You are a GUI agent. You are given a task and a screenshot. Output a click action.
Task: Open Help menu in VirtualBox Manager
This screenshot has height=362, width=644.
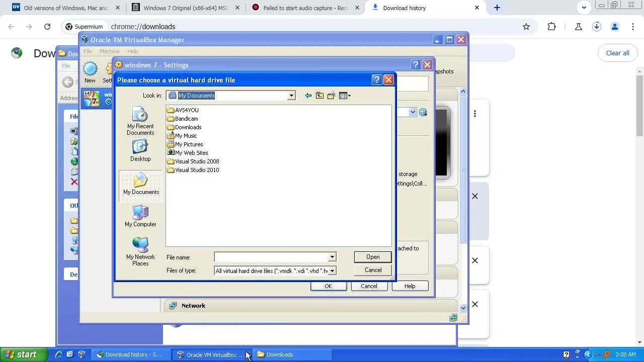tap(133, 51)
